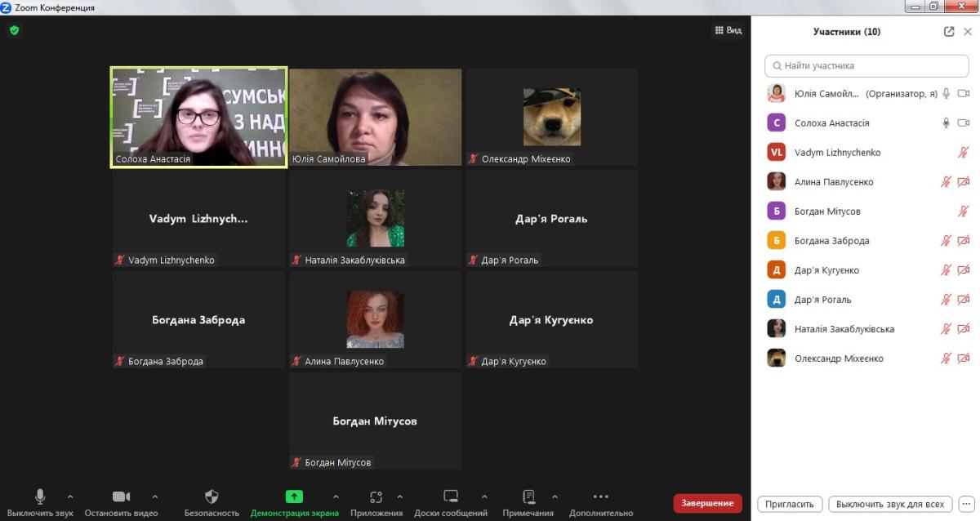
Task: Mute microphone with Выключить звук
Action: coord(40,497)
